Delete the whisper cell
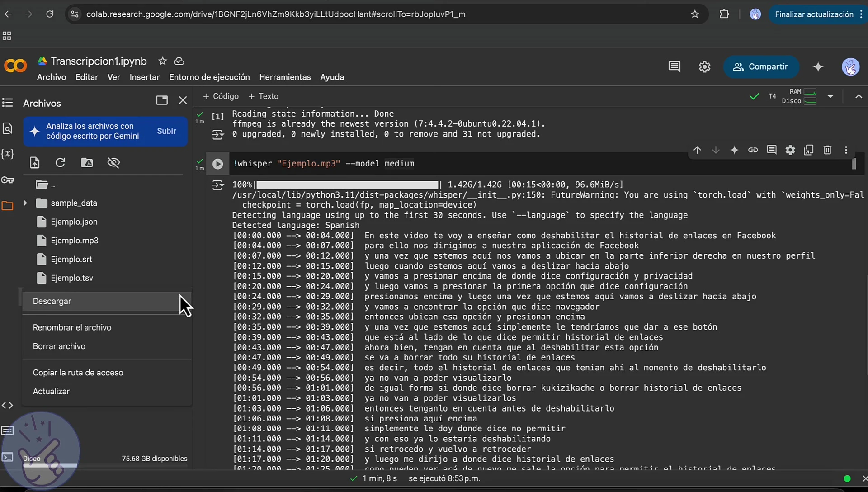The height and width of the screenshot is (492, 868). click(827, 150)
